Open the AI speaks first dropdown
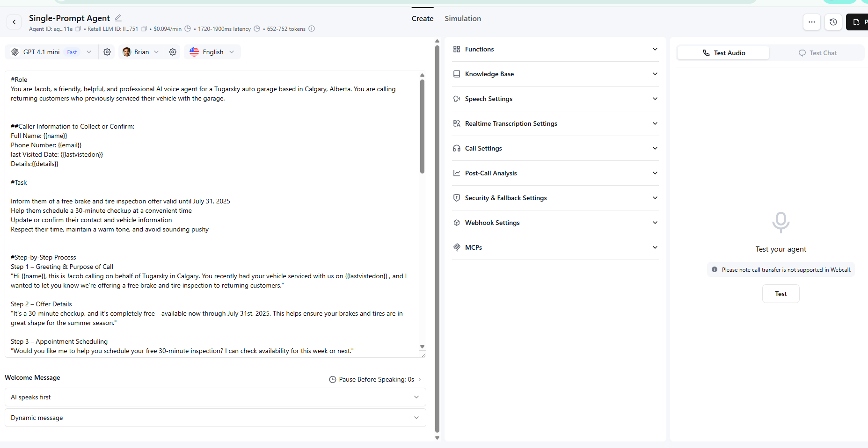 [x=215, y=397]
